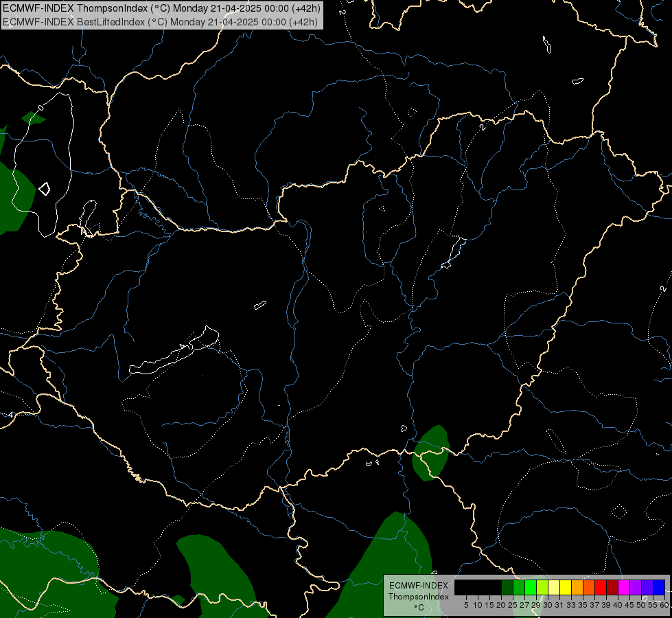This screenshot has width=672, height=618.
Task: Click the bright red 37-39 legend swatch
Action: tap(601, 587)
